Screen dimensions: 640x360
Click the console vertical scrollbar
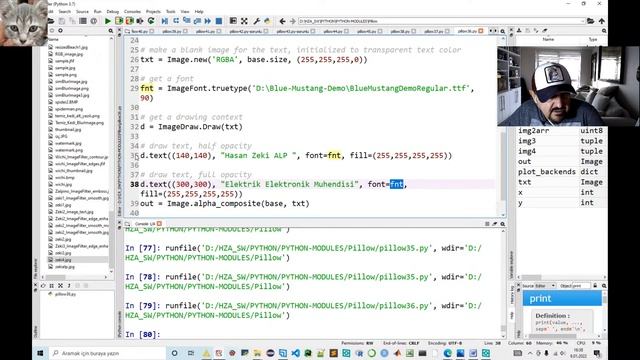pyautogui.click(x=502, y=328)
